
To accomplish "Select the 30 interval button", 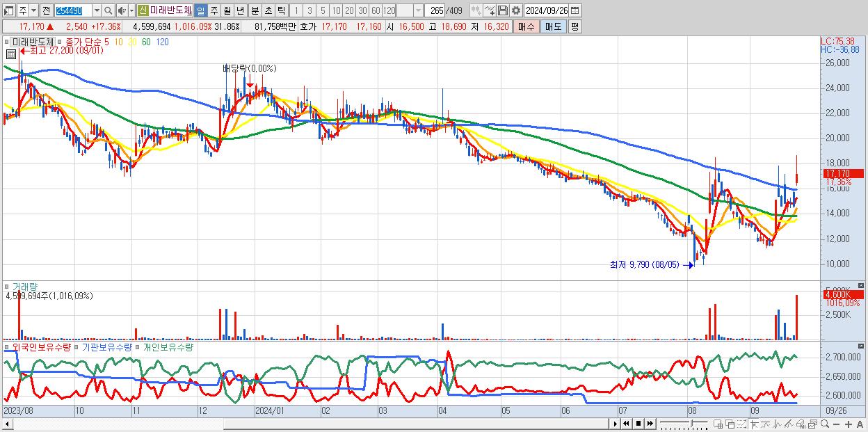I will point(362,10).
